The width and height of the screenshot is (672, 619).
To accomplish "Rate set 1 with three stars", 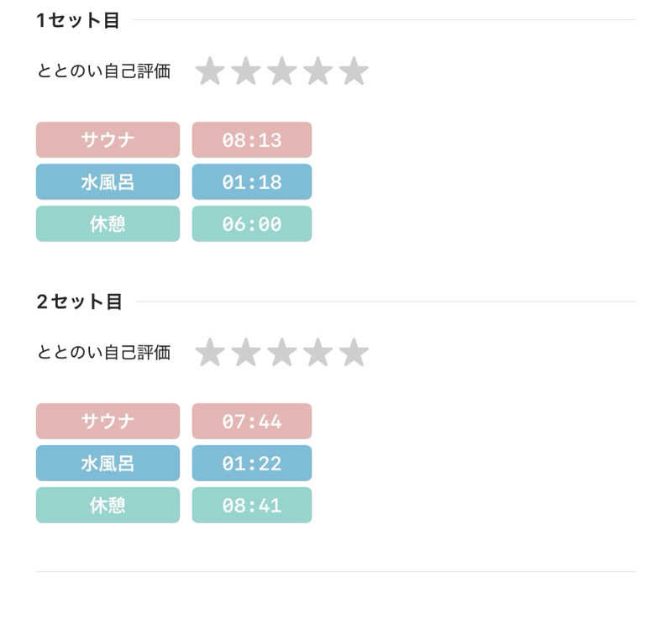I will 282,71.
